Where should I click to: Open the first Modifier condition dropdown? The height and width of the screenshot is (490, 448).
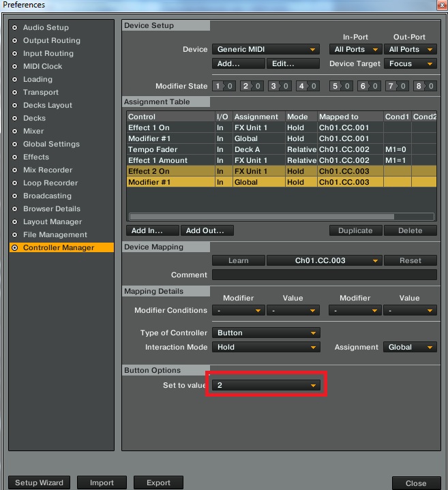239,311
